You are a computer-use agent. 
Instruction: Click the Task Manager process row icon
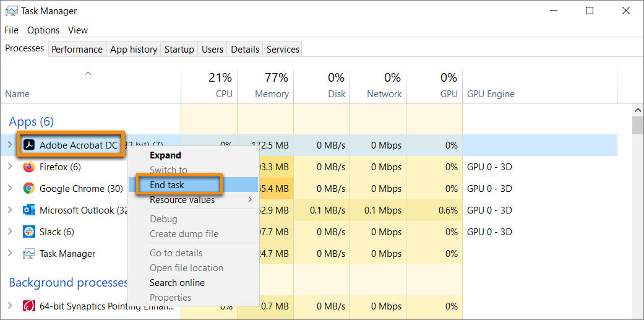28,254
